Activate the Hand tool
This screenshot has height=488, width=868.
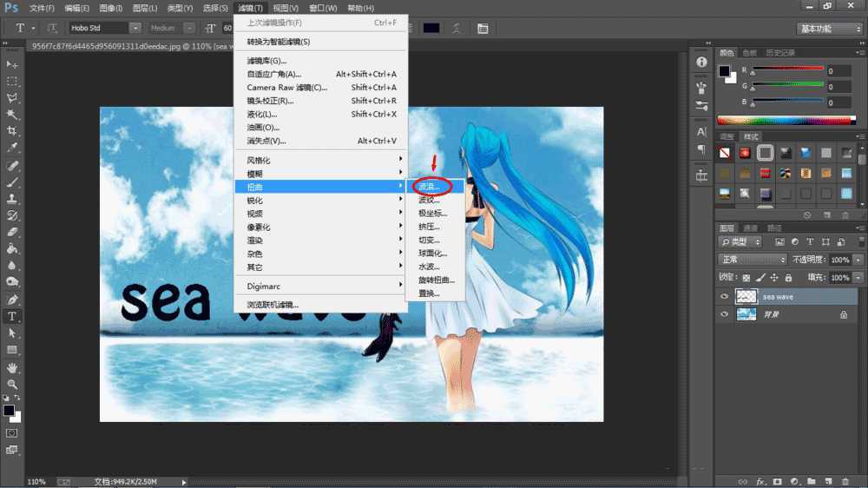(12, 367)
